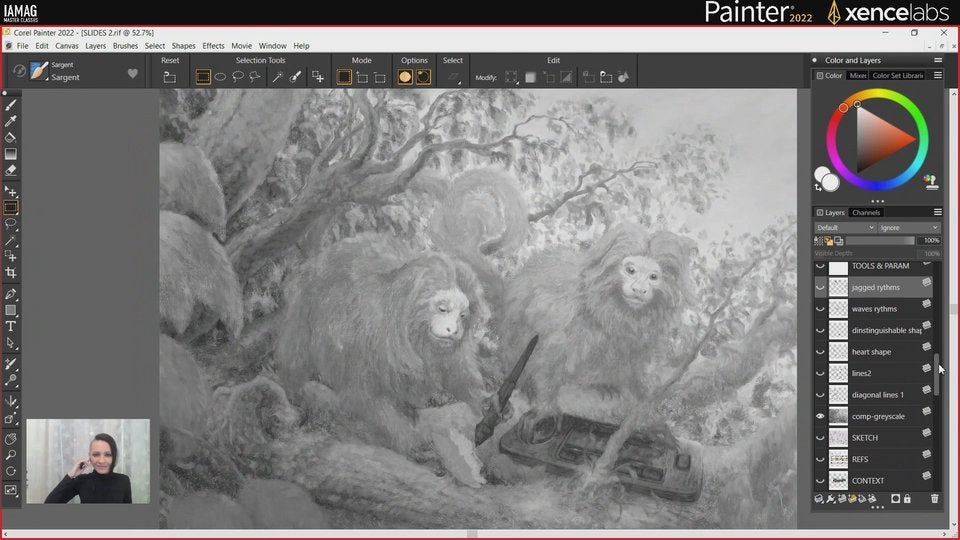This screenshot has height=540, width=960.
Task: Open the Ignore composite depth dropdown
Action: [908, 228]
